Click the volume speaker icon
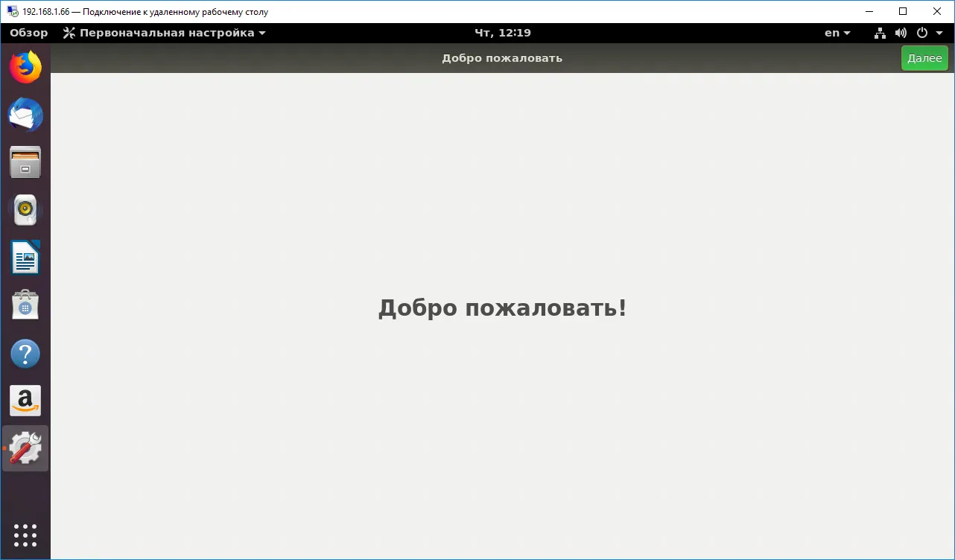 click(901, 33)
